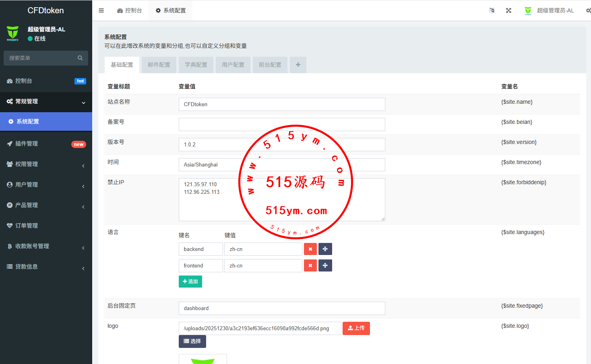Click the language switch icon in header
Image resolution: width=591 pixels, height=364 pixels.
(x=492, y=10)
